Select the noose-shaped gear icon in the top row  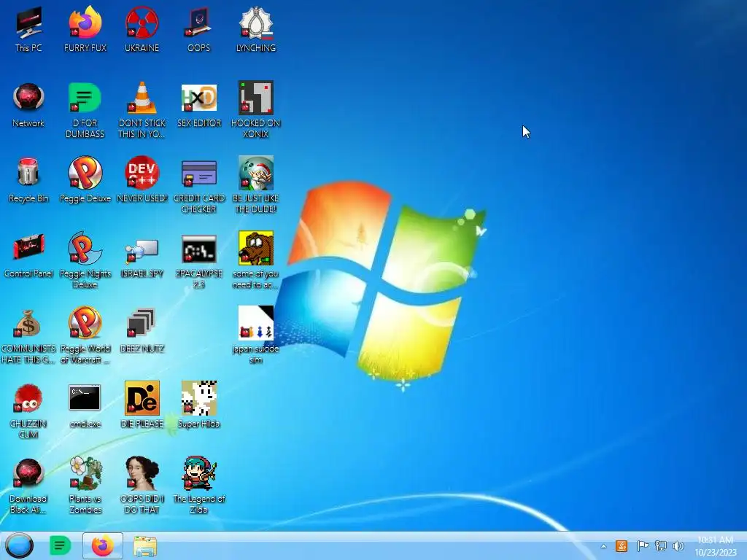tap(256, 23)
